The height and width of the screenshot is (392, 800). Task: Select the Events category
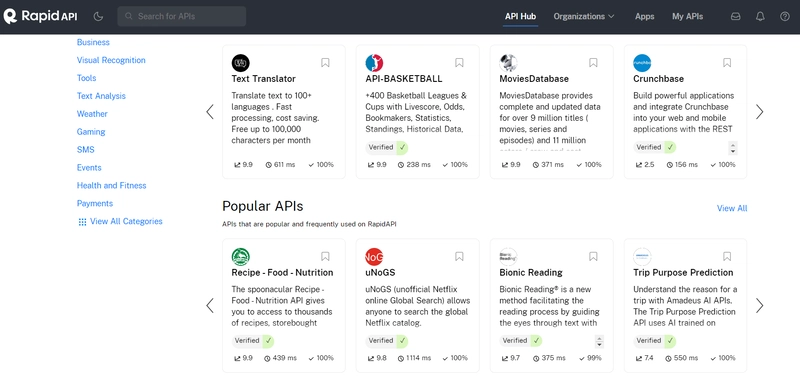[x=89, y=167]
